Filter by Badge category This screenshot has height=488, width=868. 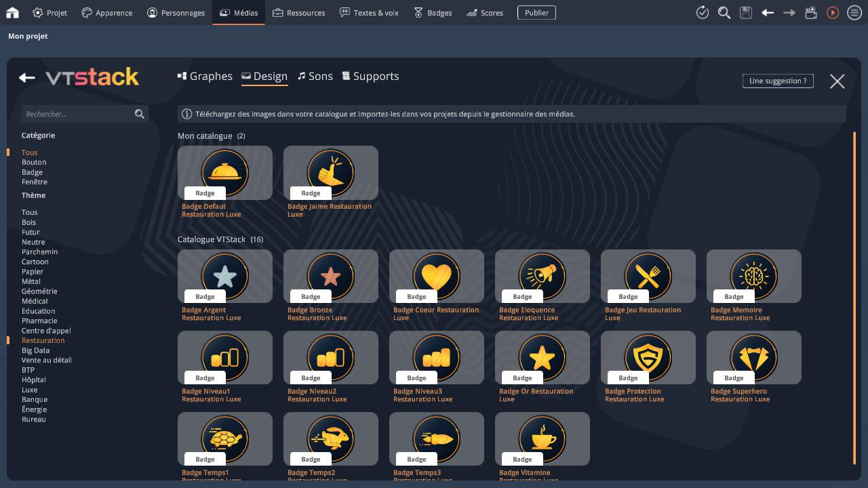(32, 172)
